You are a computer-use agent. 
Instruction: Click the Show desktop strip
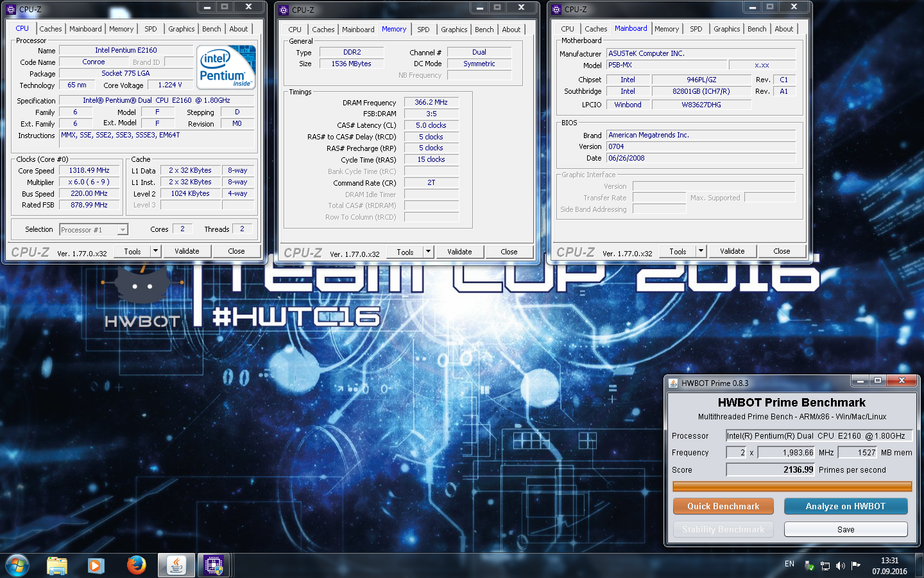[x=920, y=566]
